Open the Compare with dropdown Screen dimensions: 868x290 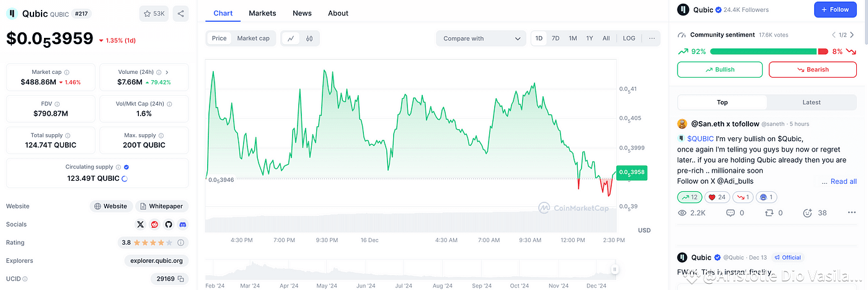[480, 39]
